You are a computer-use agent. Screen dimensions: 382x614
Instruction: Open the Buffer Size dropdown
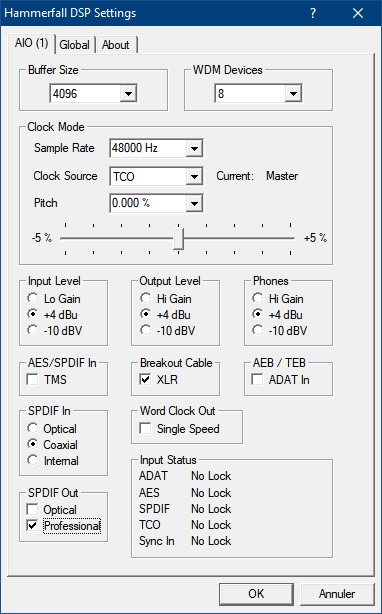(x=128, y=94)
